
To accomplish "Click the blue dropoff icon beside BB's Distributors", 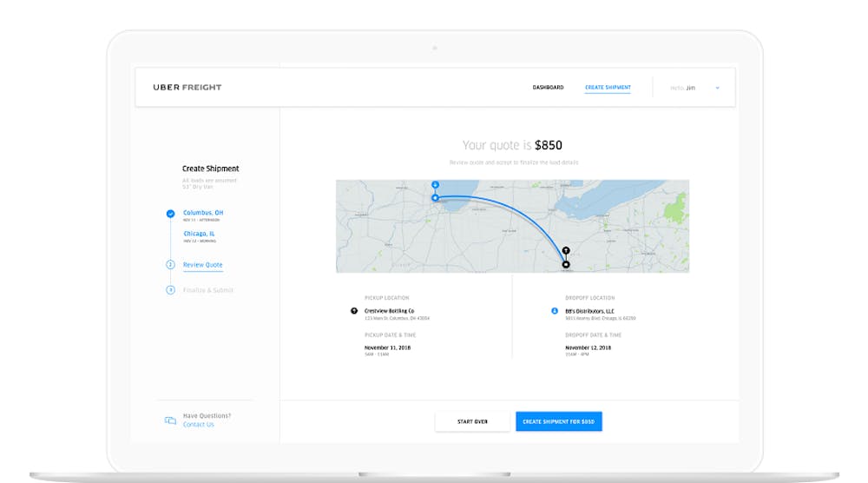I will pos(555,310).
